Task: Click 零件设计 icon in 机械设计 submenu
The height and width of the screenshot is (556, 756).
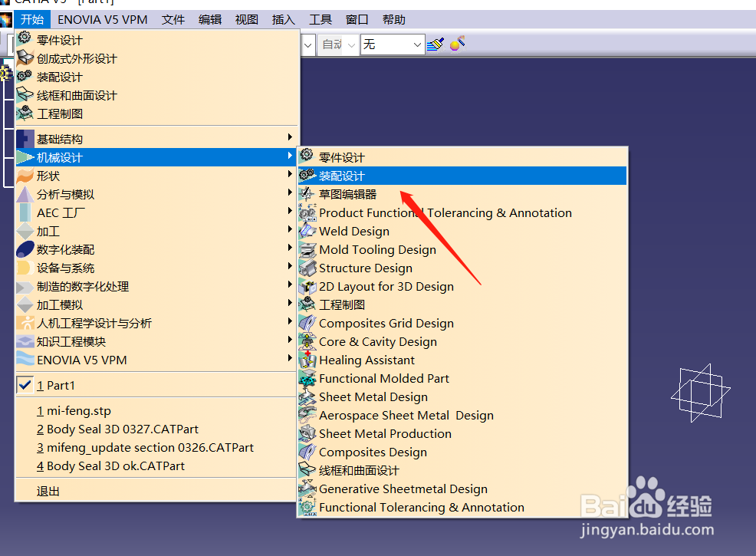Action: [x=307, y=155]
